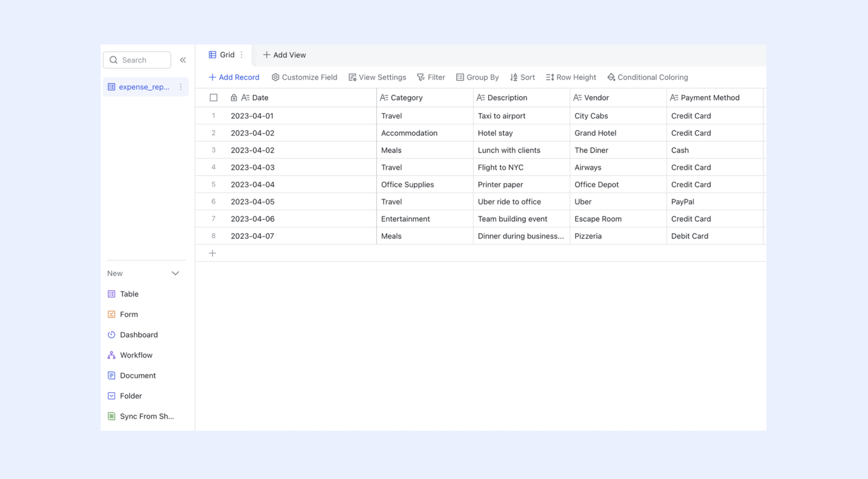Open the Group By options
Image resolution: width=868 pixels, height=479 pixels.
point(477,77)
